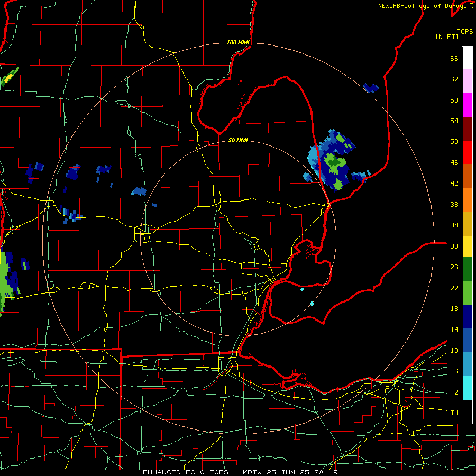Image resolution: width=476 pixels, height=476 pixels.
Task: Click the "ENHANCED ECHO TOPS" caption text
Action: pos(186,472)
